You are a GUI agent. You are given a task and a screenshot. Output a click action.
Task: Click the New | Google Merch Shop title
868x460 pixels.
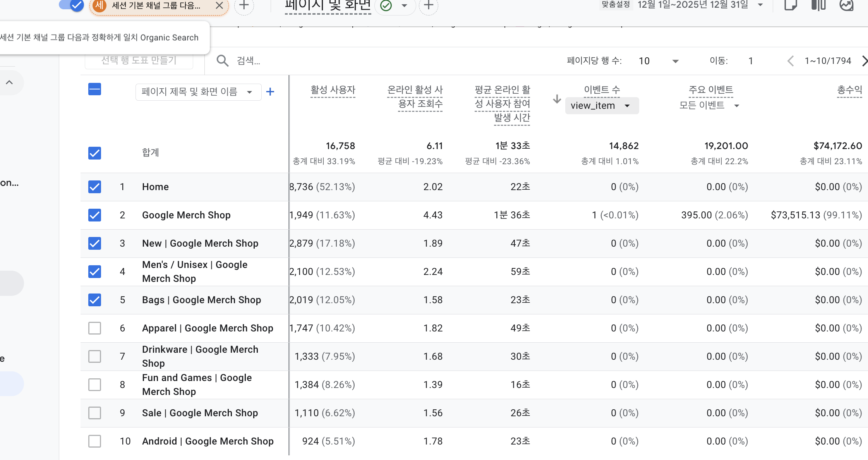click(x=200, y=243)
